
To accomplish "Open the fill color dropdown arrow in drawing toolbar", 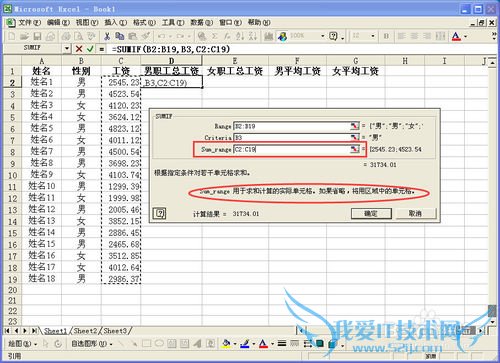I will click(235, 343).
